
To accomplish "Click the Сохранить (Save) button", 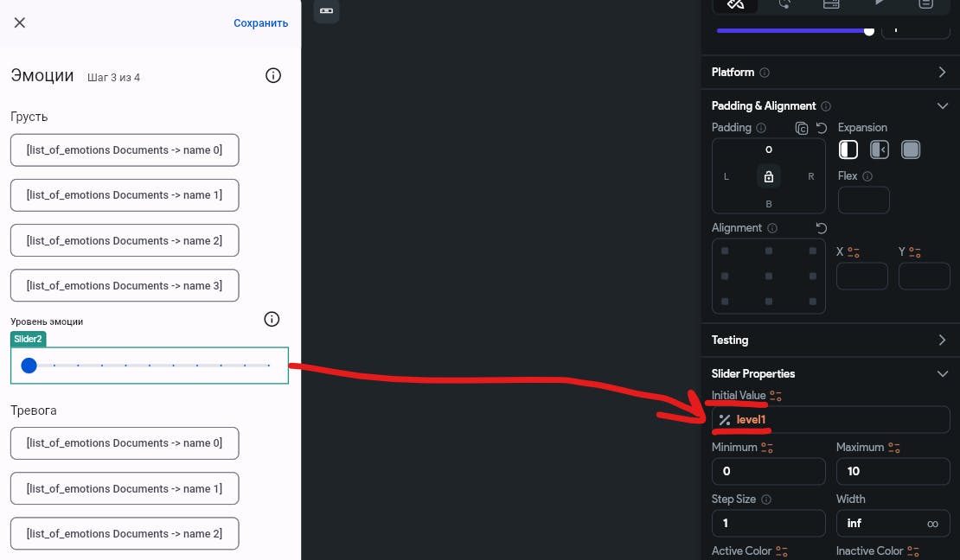I will tap(260, 23).
